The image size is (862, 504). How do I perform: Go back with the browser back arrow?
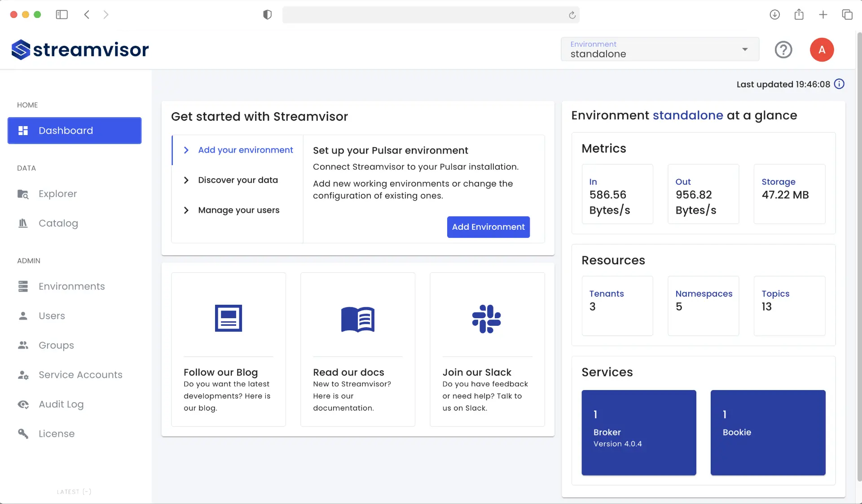click(x=87, y=15)
